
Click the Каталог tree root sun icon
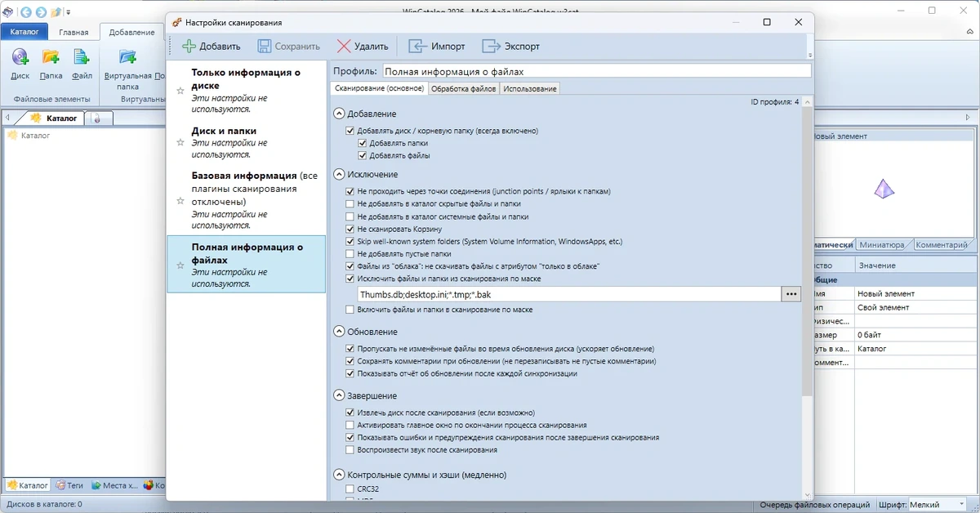[x=12, y=136]
